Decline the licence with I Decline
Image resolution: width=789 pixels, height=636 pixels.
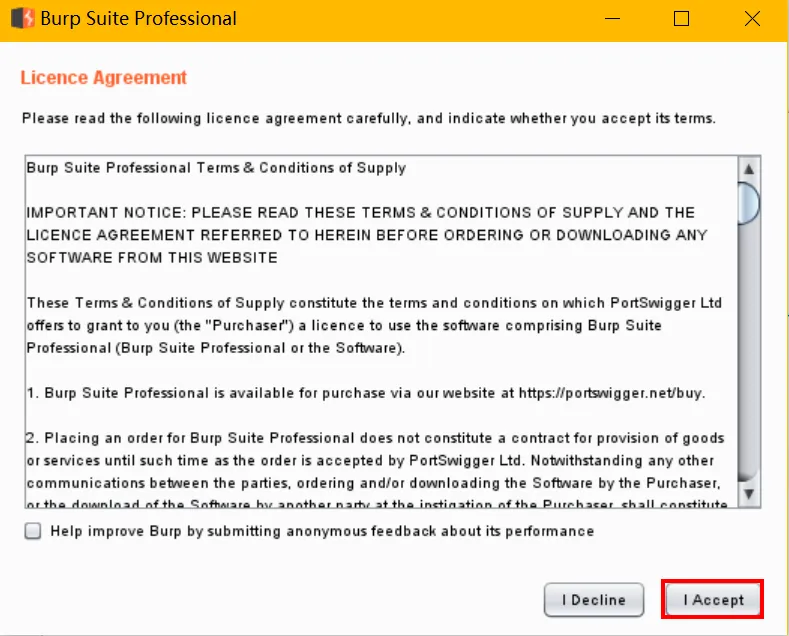(594, 600)
